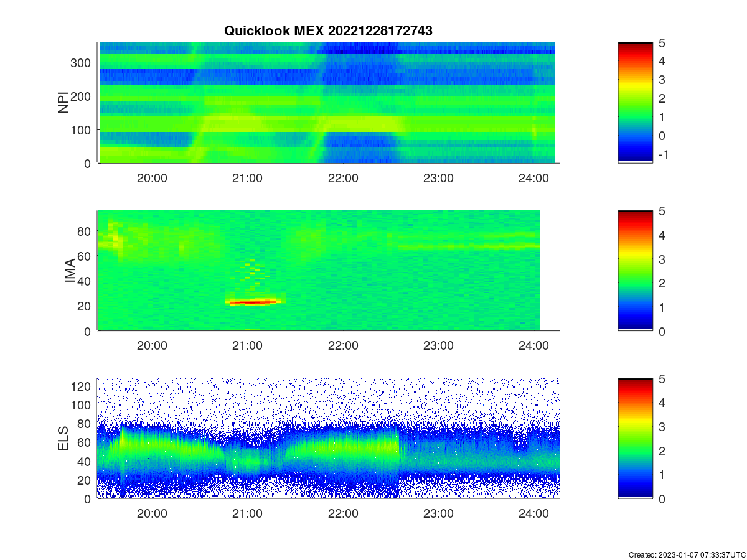Click the ELS colorbar

[x=636, y=438]
